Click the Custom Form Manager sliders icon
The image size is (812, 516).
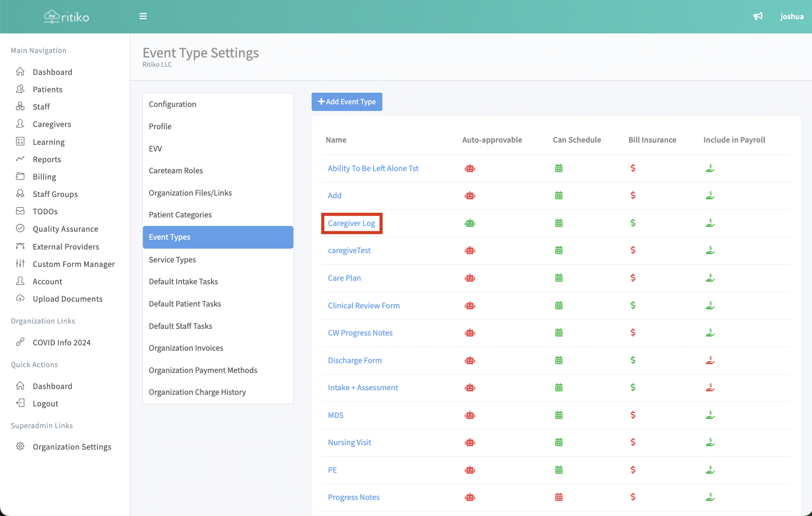(20, 264)
